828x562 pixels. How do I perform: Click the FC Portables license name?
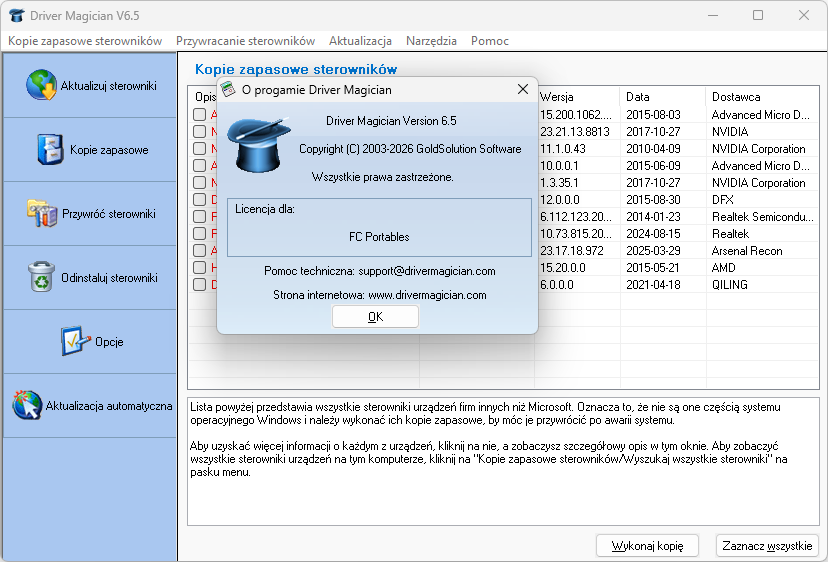pos(379,237)
